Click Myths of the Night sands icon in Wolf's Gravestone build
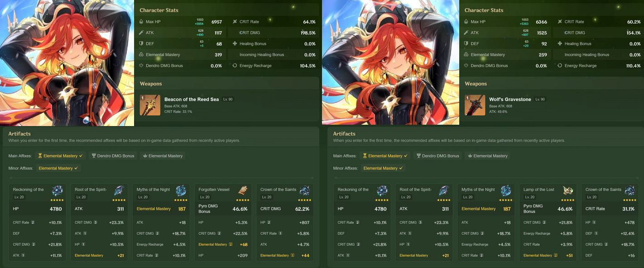Screen dimensions: 644x268 (x=506, y=190)
